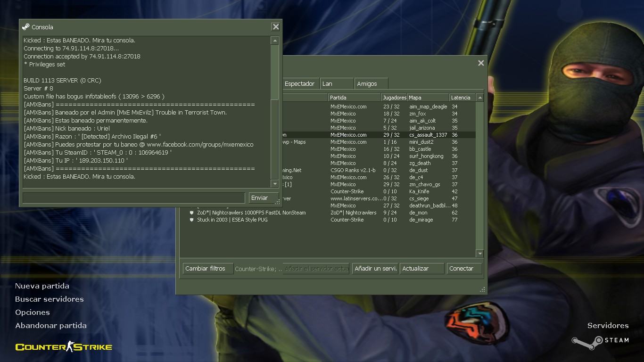
Task: Click the greyed Añadir el servidor actual button
Action: pos(316,269)
